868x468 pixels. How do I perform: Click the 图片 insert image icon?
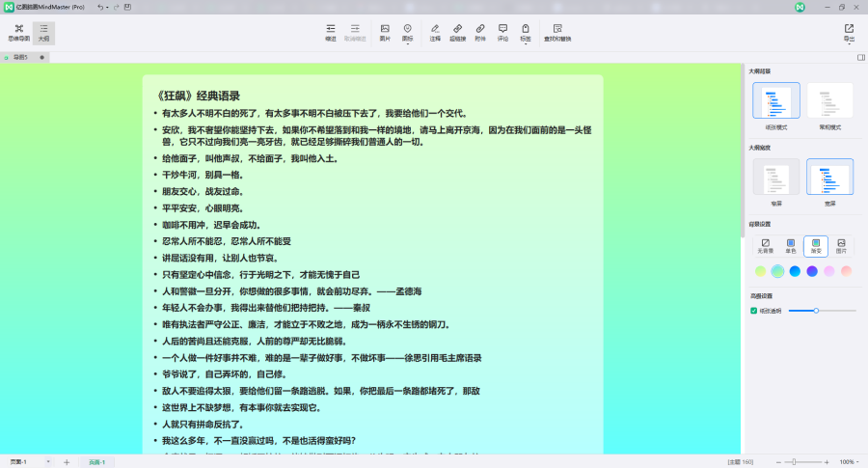(385, 33)
